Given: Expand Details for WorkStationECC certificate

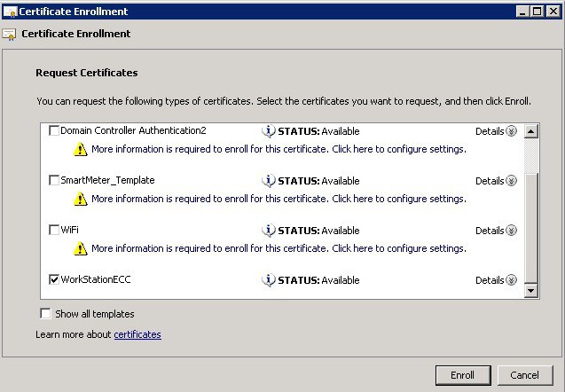Looking at the screenshot, I should coord(496,280).
